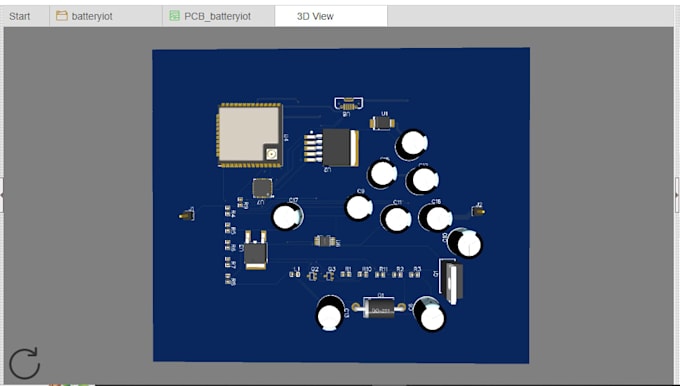680x386 pixels.
Task: Select the small square QFN chip U7
Action: point(263,188)
